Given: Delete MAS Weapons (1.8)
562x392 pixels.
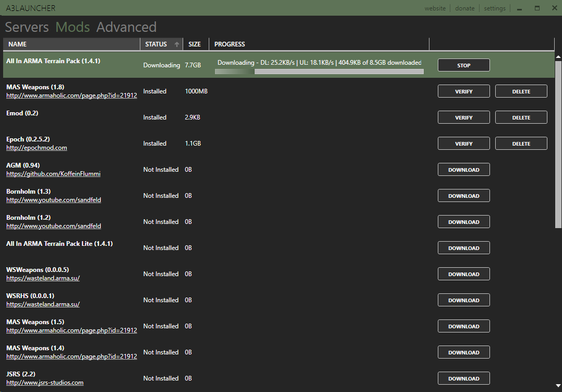Looking at the screenshot, I should tap(521, 91).
